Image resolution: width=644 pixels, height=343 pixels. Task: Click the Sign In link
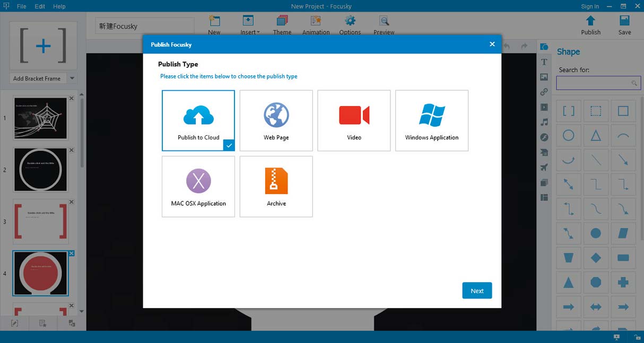(590, 6)
